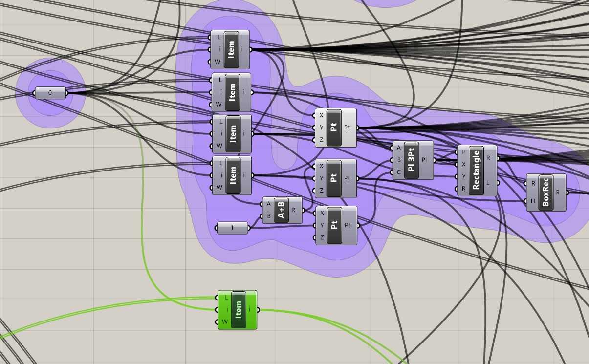Click the output grip of the 1 number panel
Screen dimensions: 589x364
pos(249,228)
